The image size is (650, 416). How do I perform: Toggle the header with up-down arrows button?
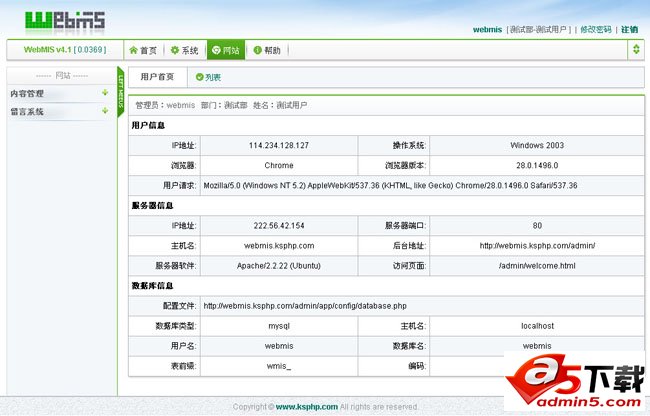[636, 50]
